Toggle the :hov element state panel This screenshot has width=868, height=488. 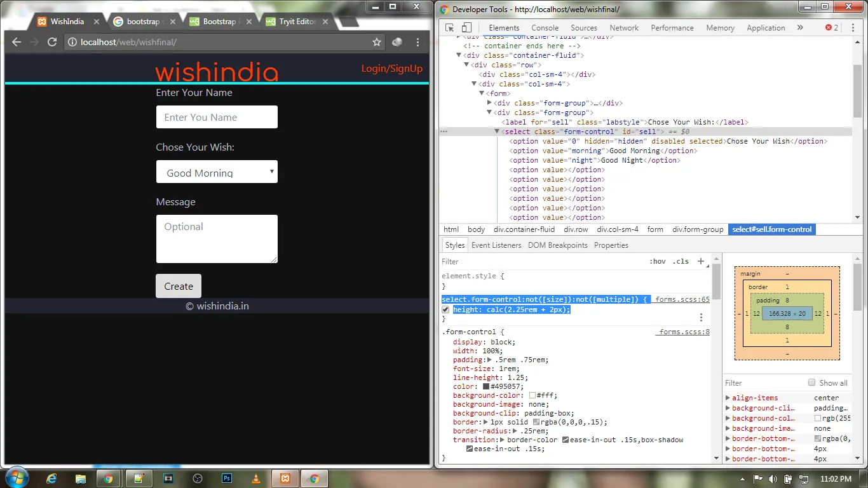coord(657,261)
